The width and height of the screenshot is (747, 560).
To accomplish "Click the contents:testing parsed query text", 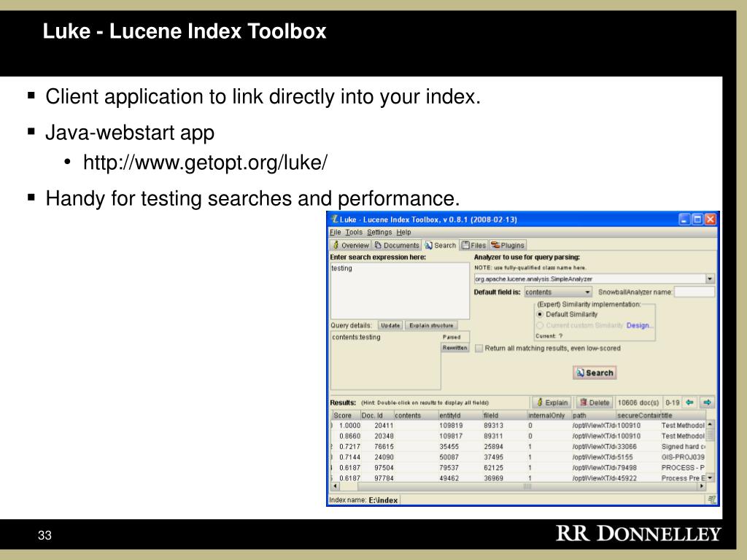I will (x=356, y=337).
